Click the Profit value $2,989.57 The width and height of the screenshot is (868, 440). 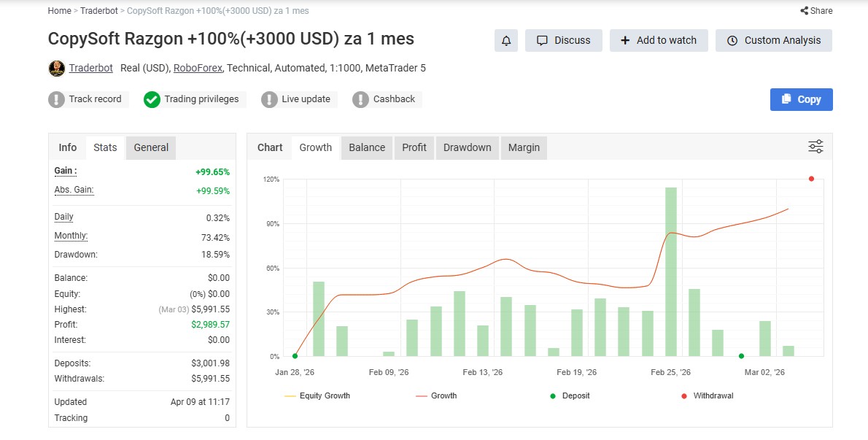point(210,324)
